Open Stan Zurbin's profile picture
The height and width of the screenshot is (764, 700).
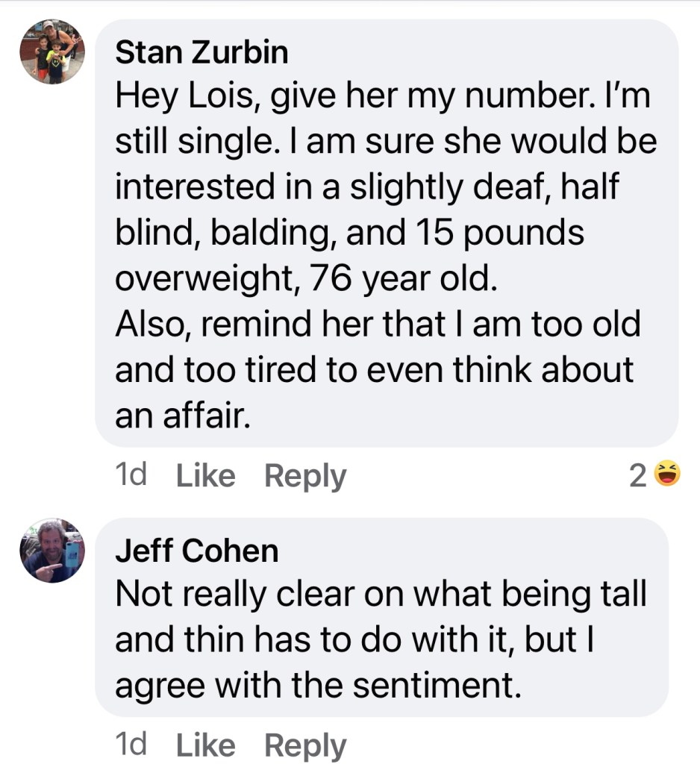click(52, 51)
